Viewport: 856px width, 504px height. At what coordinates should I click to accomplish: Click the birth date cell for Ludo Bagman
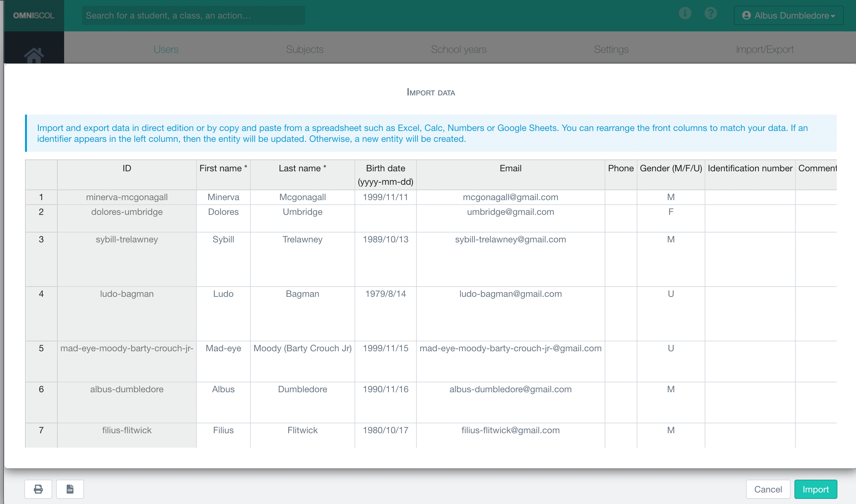pyautogui.click(x=385, y=294)
